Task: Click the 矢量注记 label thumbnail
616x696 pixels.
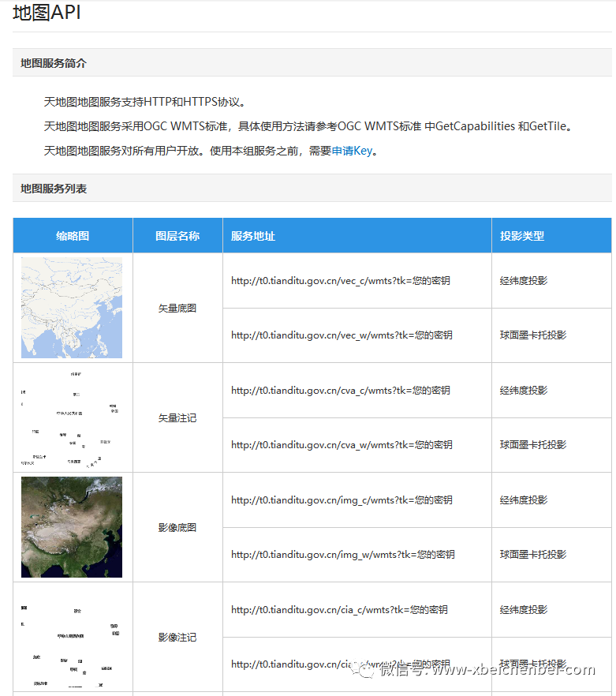Action: pos(72,417)
